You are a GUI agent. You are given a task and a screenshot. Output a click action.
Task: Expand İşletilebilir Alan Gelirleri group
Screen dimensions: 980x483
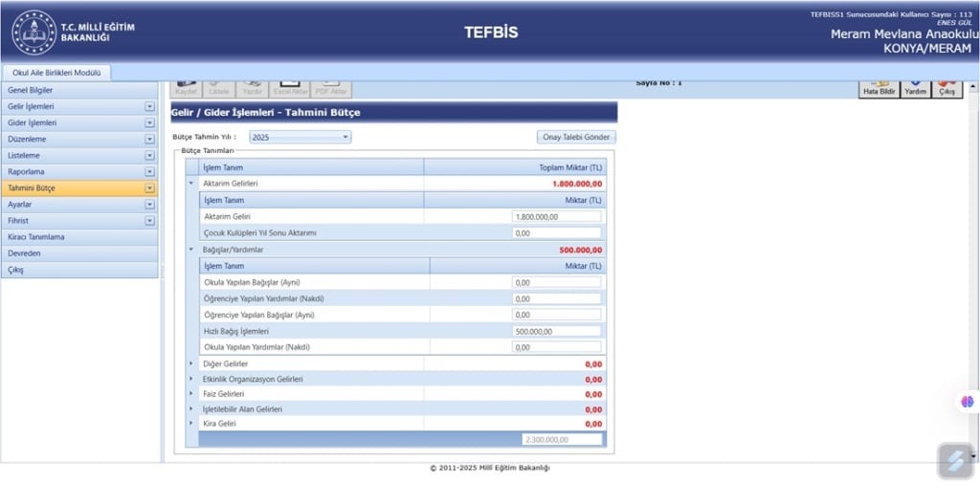191,408
